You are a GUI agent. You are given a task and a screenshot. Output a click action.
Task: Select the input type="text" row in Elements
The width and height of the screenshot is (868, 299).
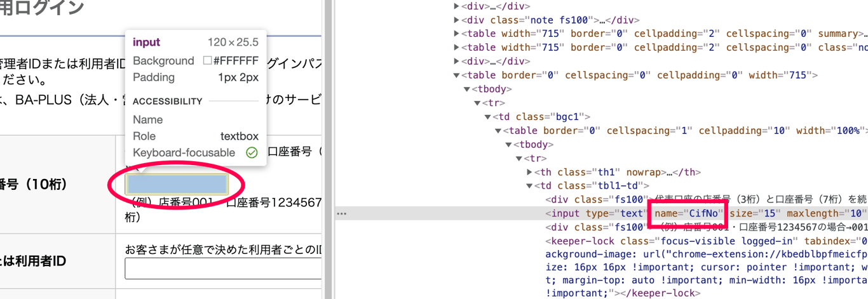tap(601, 213)
